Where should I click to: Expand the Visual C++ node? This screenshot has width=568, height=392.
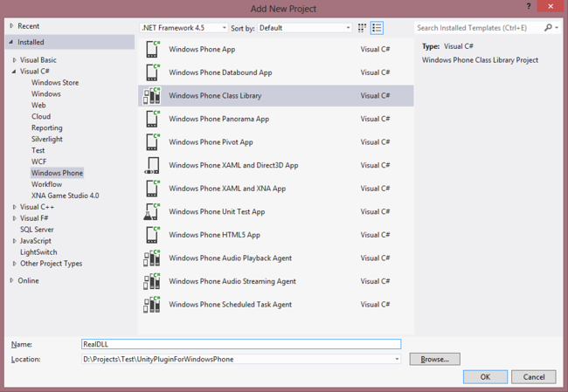point(15,207)
